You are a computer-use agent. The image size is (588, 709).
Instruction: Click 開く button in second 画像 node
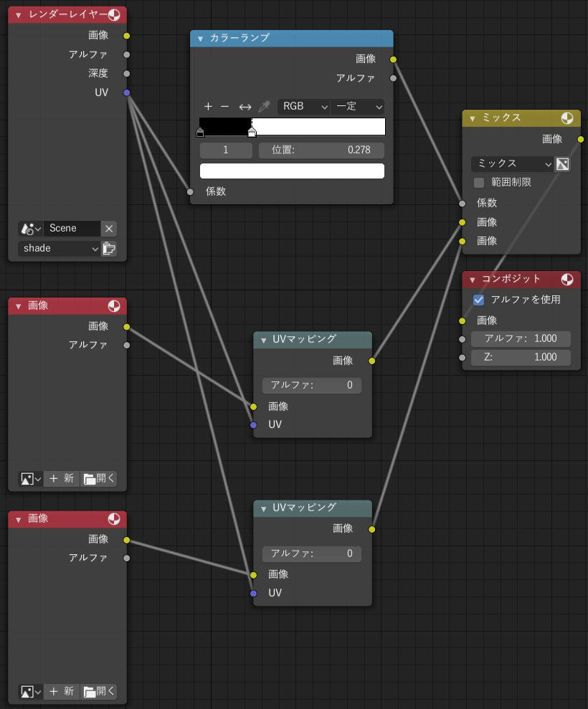(99, 691)
